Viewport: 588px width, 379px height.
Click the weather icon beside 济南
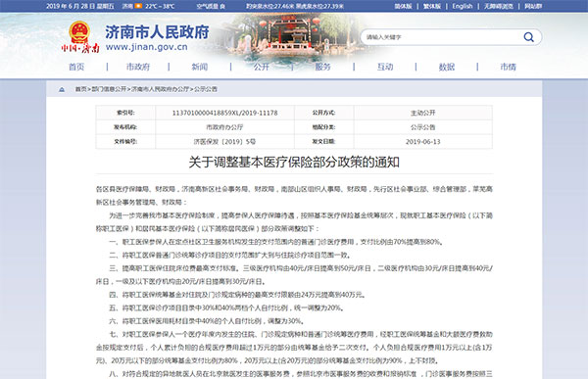[138, 6]
